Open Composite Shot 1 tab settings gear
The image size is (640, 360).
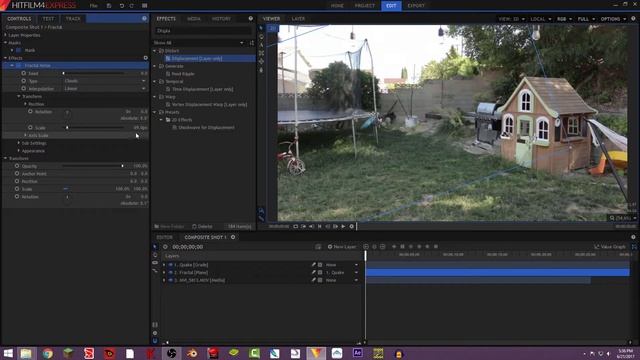pyautogui.click(x=233, y=237)
